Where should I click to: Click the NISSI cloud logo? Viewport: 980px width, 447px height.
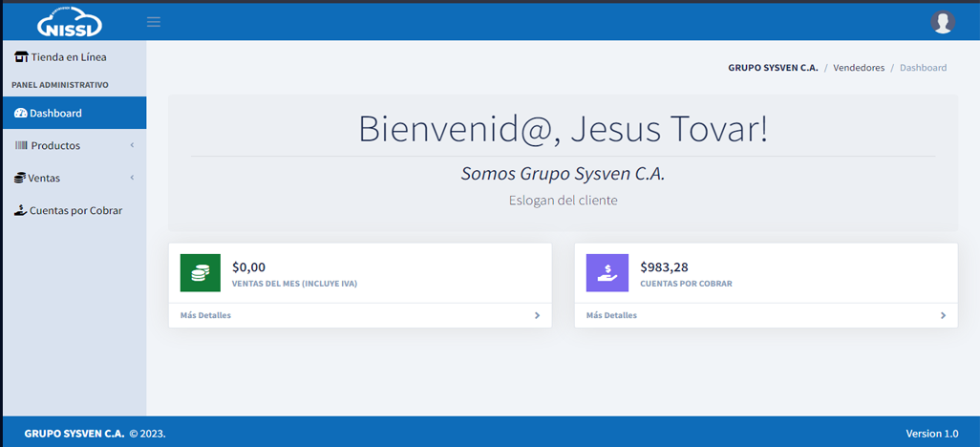(69, 22)
